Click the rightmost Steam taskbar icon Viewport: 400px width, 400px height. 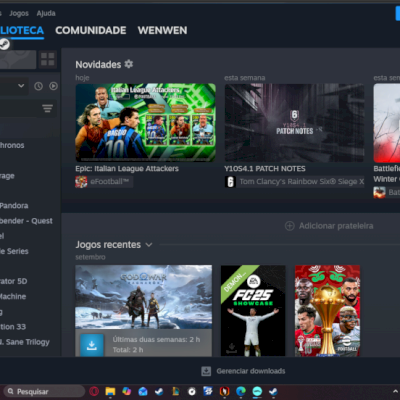pyautogui.click(x=273, y=391)
